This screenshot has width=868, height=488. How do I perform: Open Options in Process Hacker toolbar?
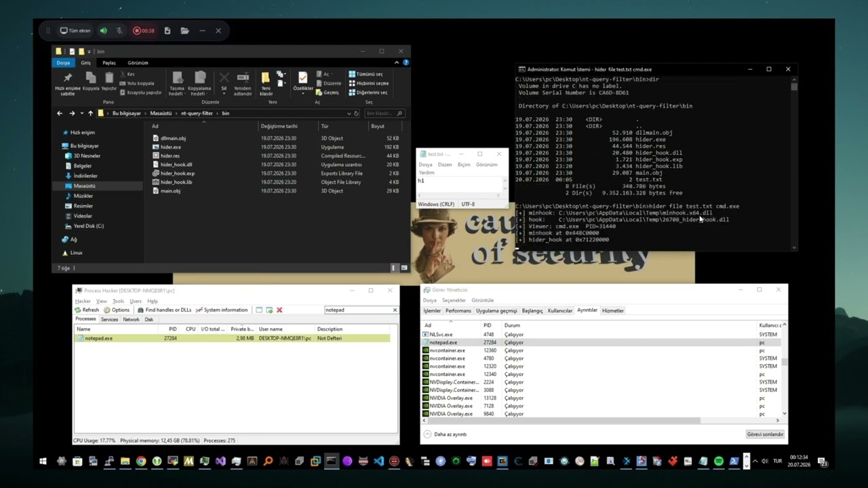[x=117, y=310]
